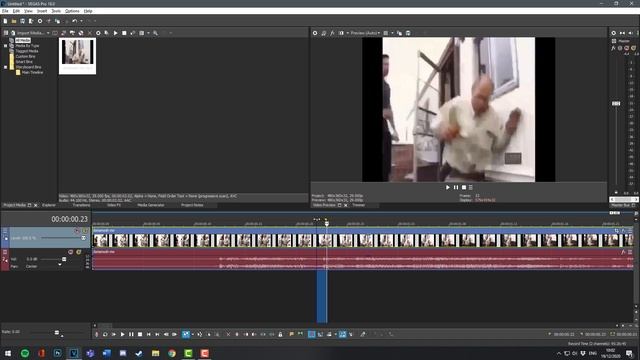The width and height of the screenshot is (640, 360).
Task: Open Video Preview project properties gear
Action: (315, 33)
